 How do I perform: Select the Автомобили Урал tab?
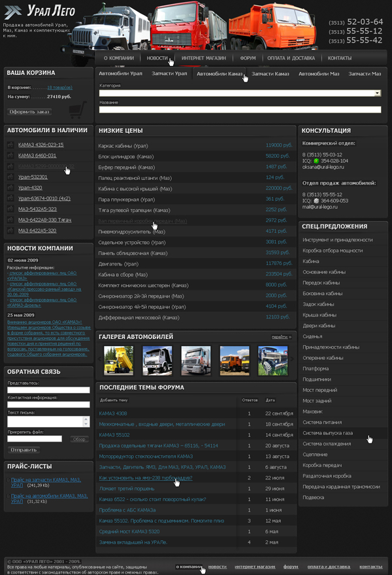click(x=120, y=74)
